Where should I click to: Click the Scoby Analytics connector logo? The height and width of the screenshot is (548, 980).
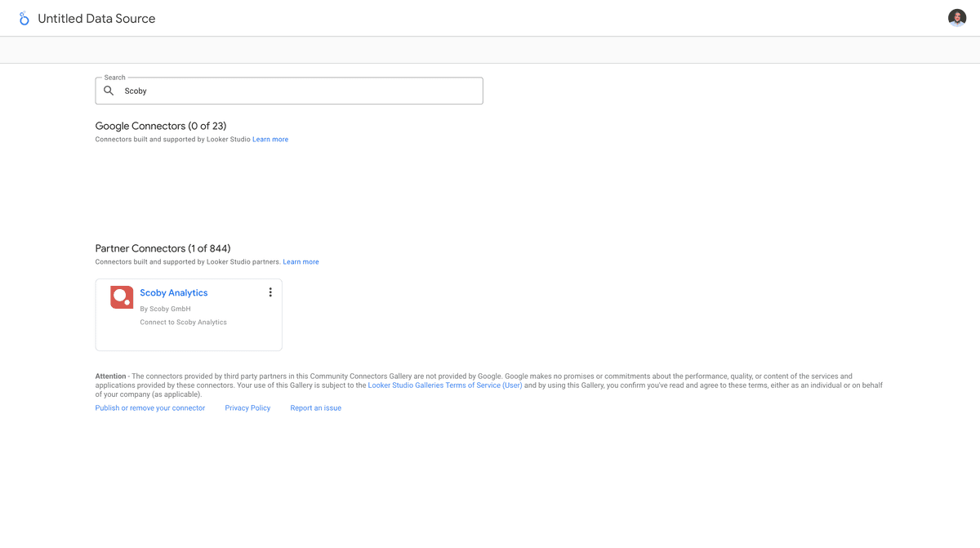pos(122,297)
